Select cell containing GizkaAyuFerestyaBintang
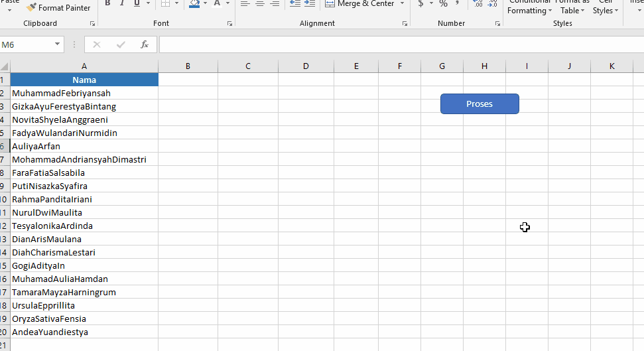This screenshot has width=644, height=351. tap(84, 106)
